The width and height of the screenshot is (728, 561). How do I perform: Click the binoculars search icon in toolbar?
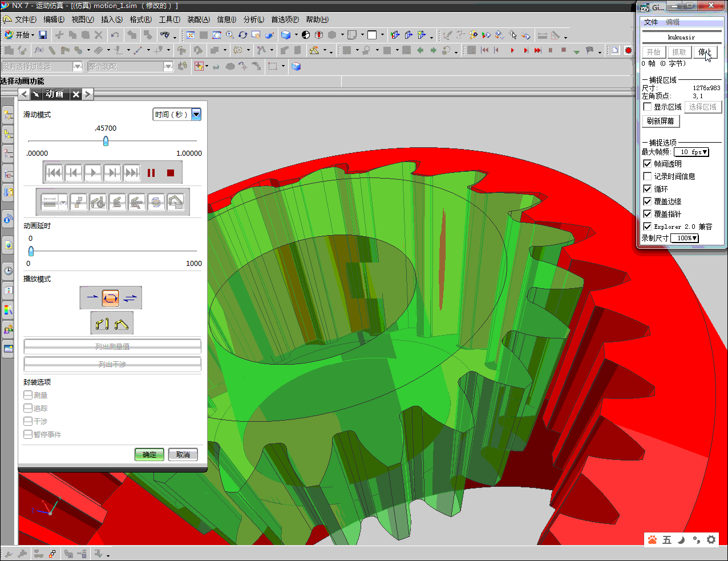click(x=165, y=35)
